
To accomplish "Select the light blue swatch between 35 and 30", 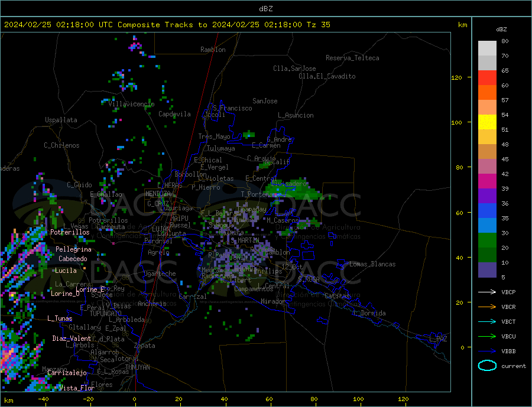I will [487, 226].
